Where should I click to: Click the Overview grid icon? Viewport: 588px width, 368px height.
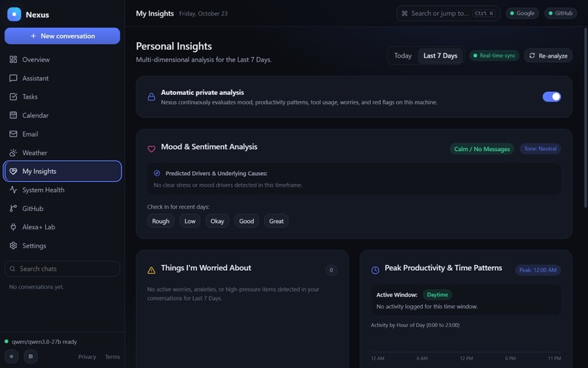click(13, 59)
